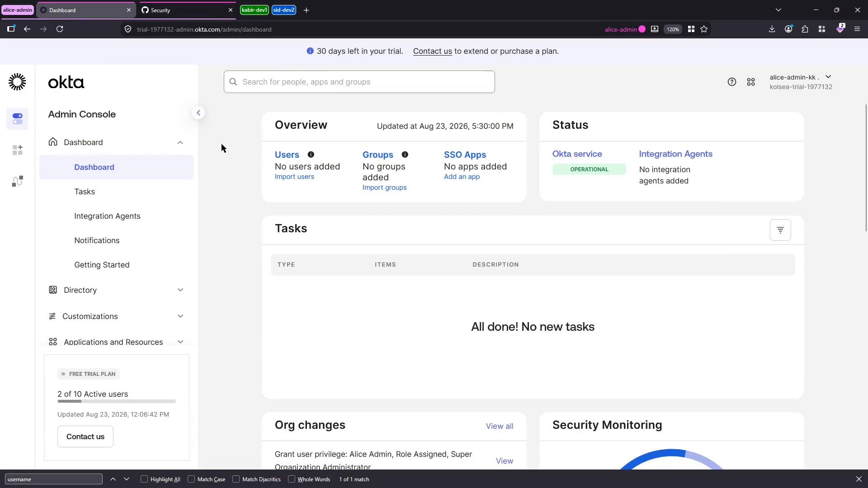Open the Tasks sidebar item
The width and height of the screenshot is (868, 488).
(x=85, y=192)
